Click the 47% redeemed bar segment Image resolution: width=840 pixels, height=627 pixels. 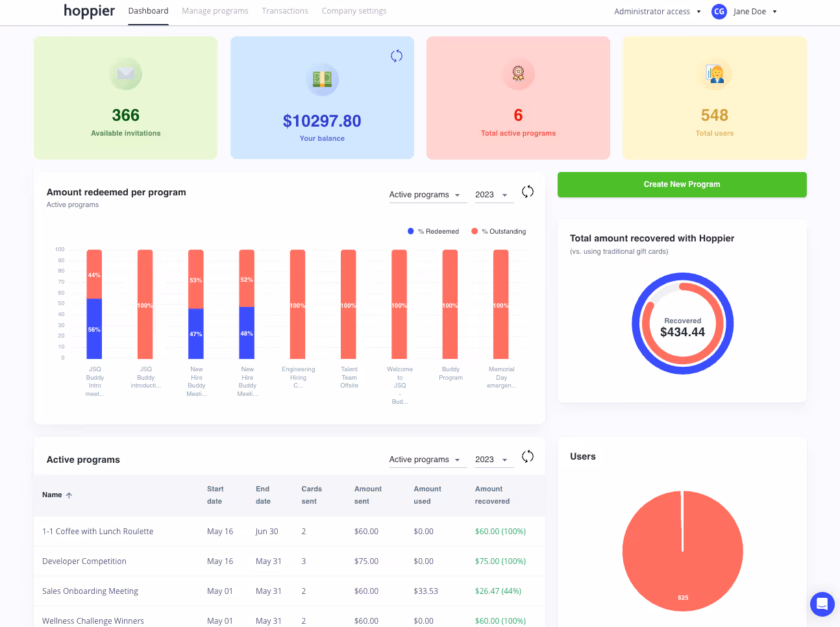(x=196, y=334)
